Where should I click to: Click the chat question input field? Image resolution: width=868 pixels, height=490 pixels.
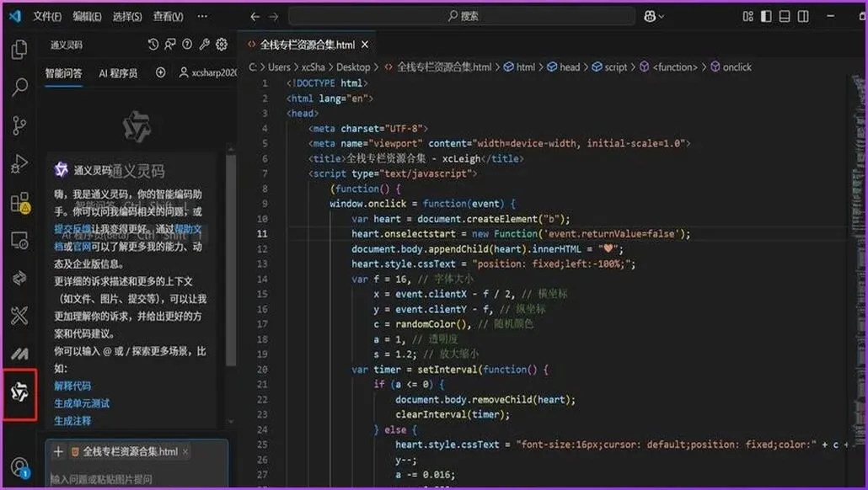pos(137,478)
